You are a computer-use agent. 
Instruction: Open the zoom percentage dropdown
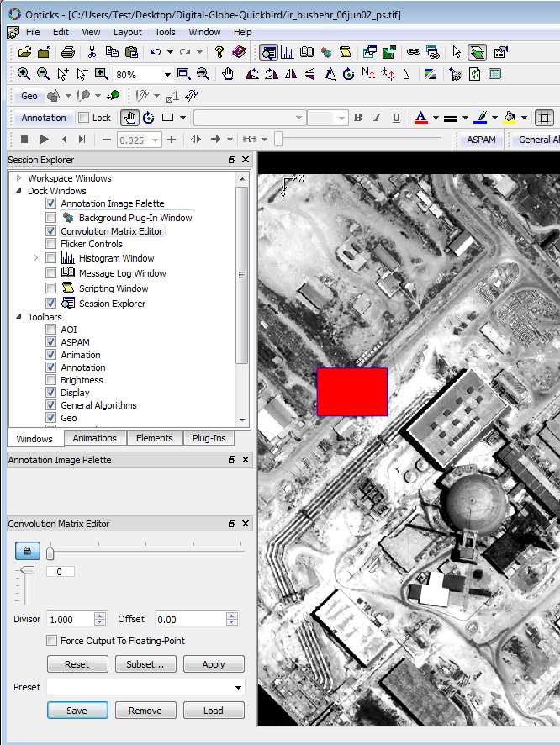(x=167, y=74)
